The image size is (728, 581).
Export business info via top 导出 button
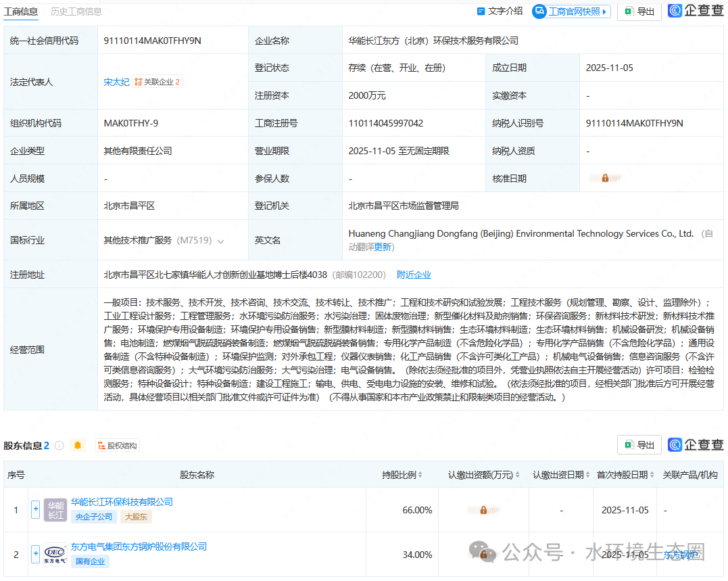pyautogui.click(x=639, y=11)
